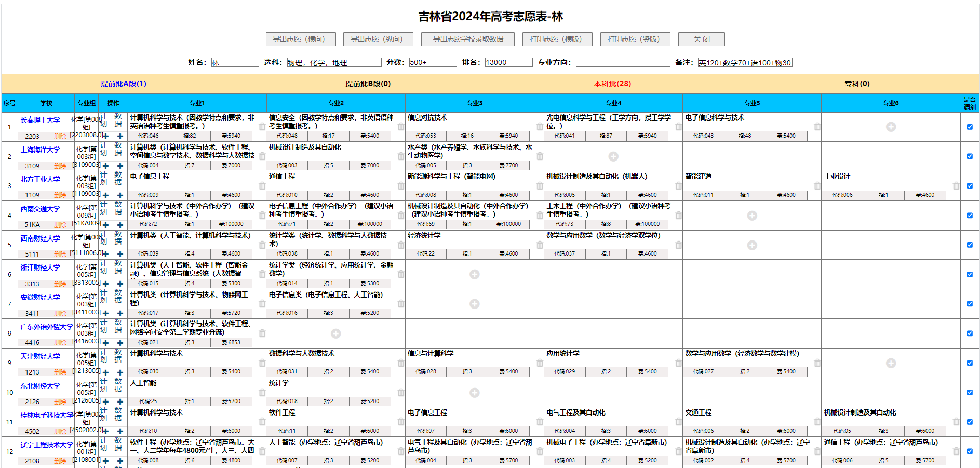Toggle adjustment checkbox in 浙江财经大学 row
The image size is (980, 468).
[x=970, y=274]
